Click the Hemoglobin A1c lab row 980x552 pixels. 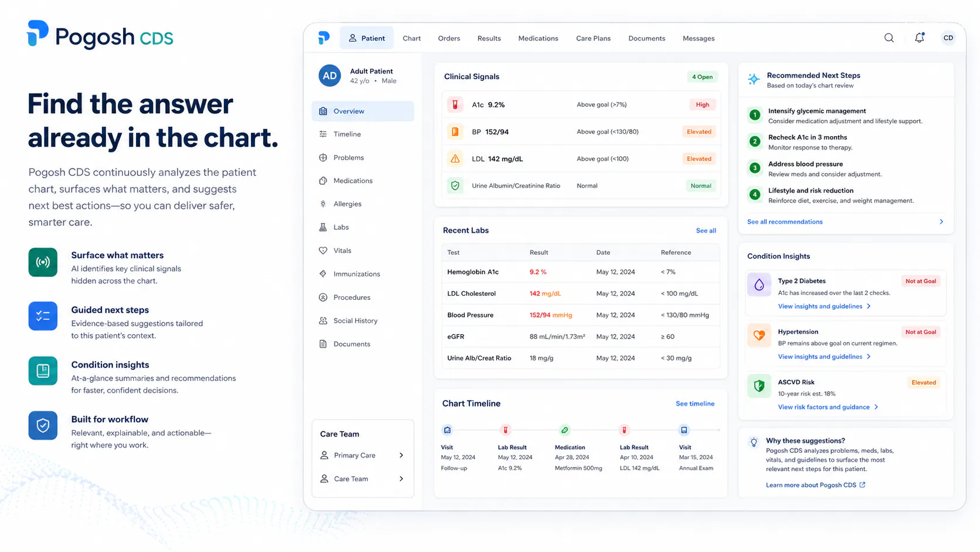580,272
